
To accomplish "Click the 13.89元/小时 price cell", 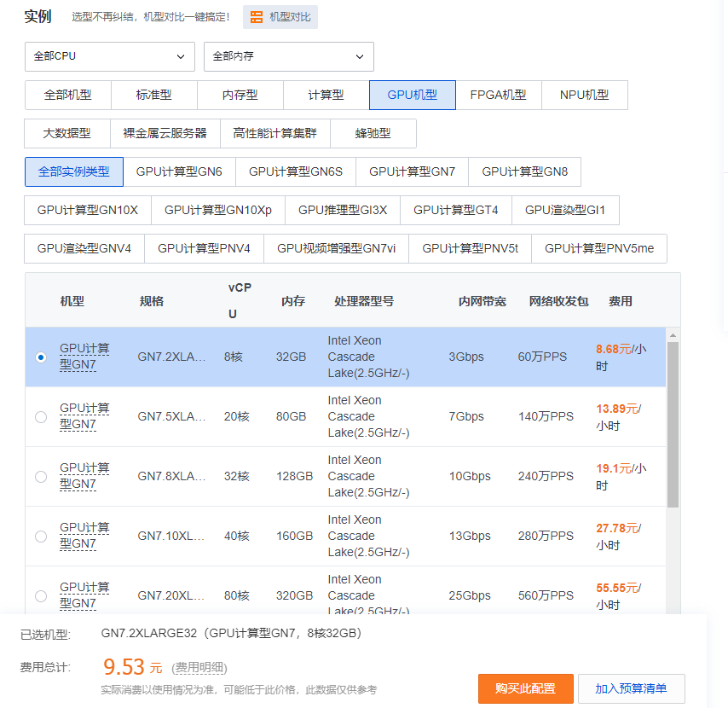I will [619, 417].
